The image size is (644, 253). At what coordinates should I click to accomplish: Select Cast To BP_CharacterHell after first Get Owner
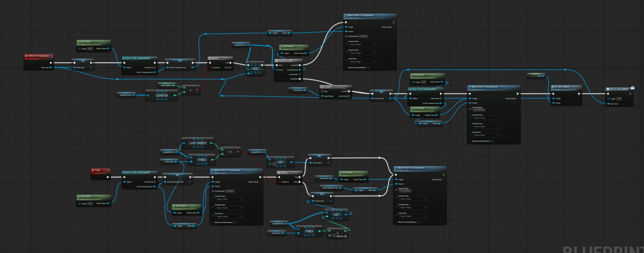click(x=139, y=65)
